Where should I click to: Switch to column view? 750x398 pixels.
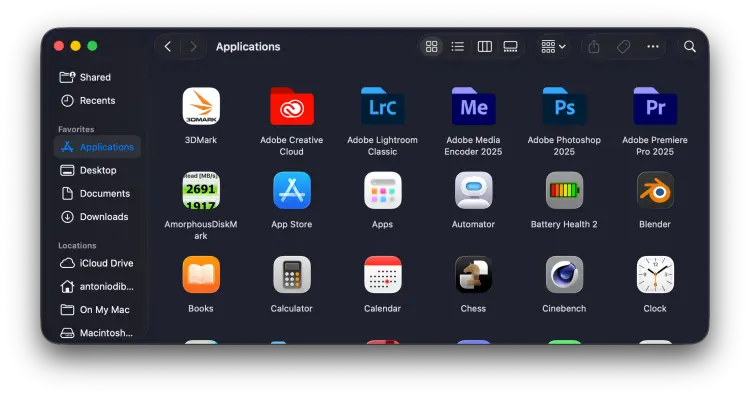485,46
